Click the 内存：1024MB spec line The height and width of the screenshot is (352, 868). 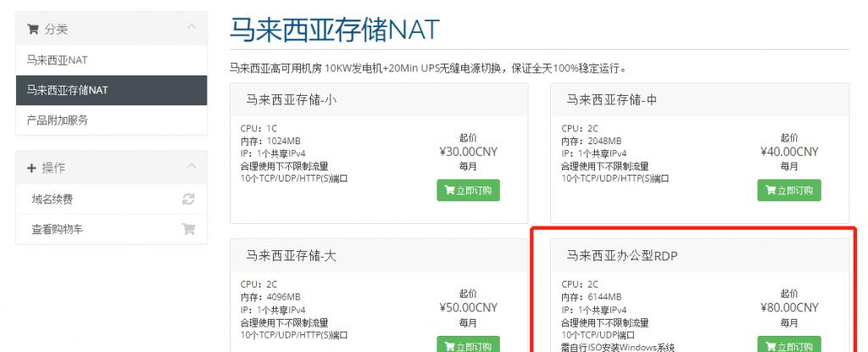pos(270,141)
